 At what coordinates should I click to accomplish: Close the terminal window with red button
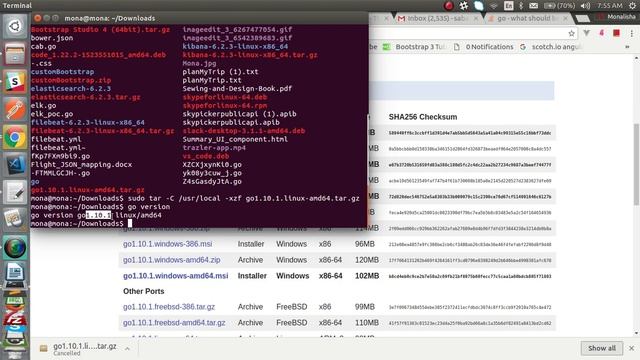point(38,18)
